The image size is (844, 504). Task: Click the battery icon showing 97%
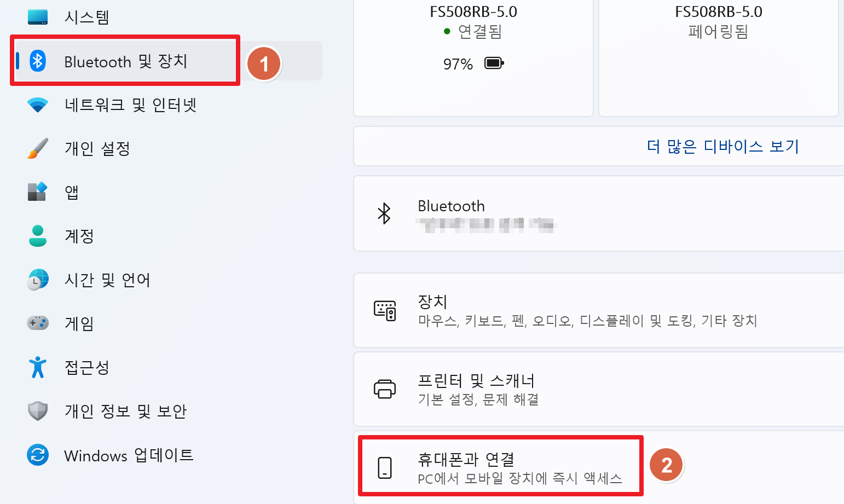coord(494,62)
